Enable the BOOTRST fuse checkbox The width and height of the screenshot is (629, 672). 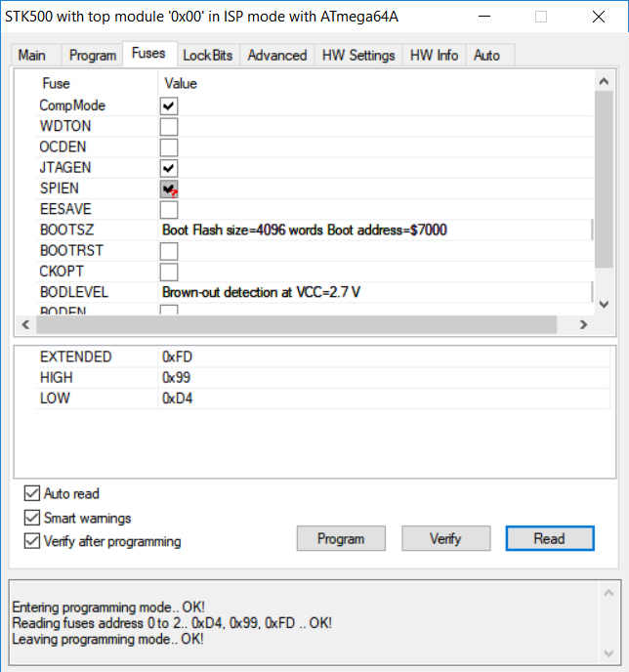click(169, 251)
